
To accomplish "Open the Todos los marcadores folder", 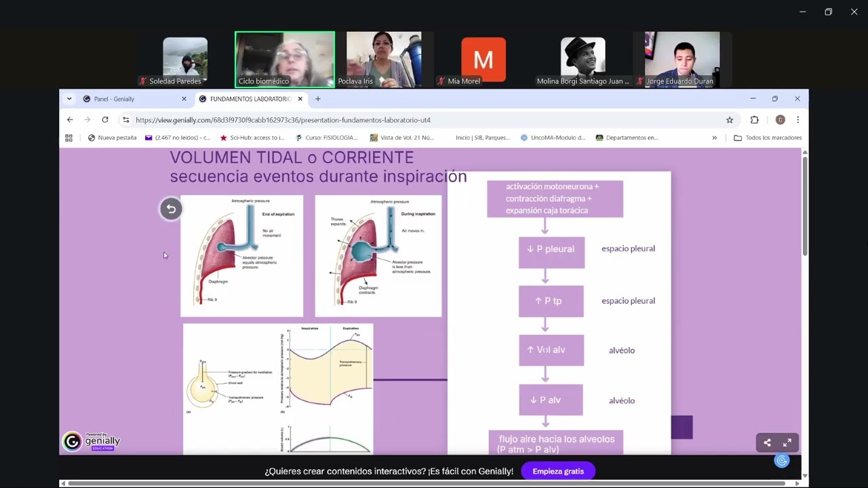I will click(x=768, y=138).
